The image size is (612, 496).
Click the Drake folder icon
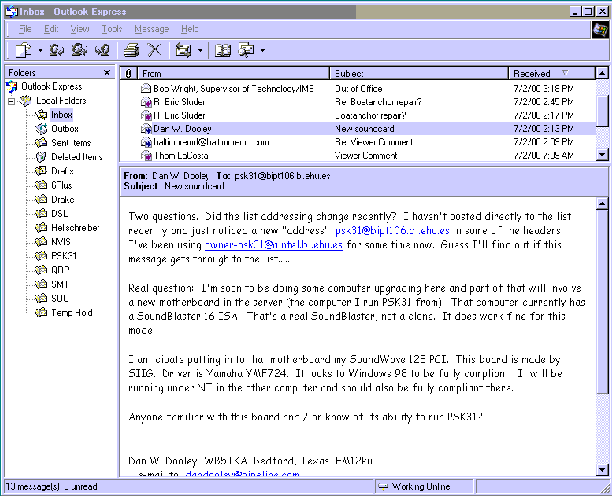click(x=41, y=199)
